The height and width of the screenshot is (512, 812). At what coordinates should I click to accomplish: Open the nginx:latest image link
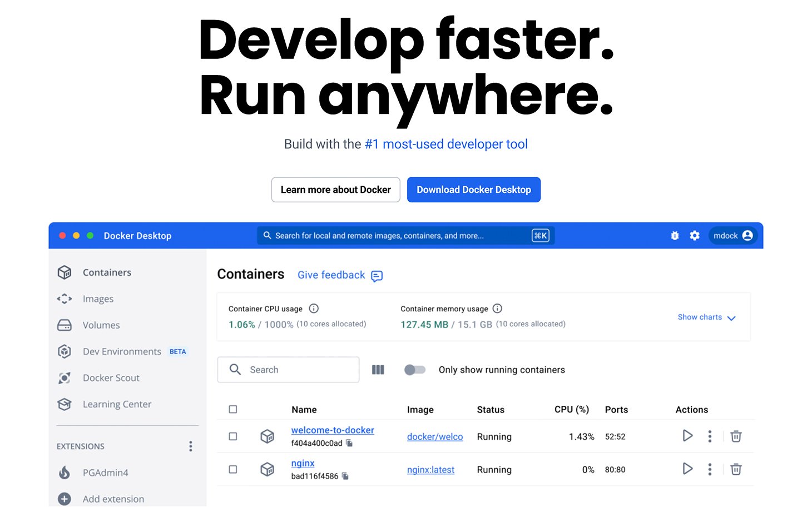click(x=430, y=470)
